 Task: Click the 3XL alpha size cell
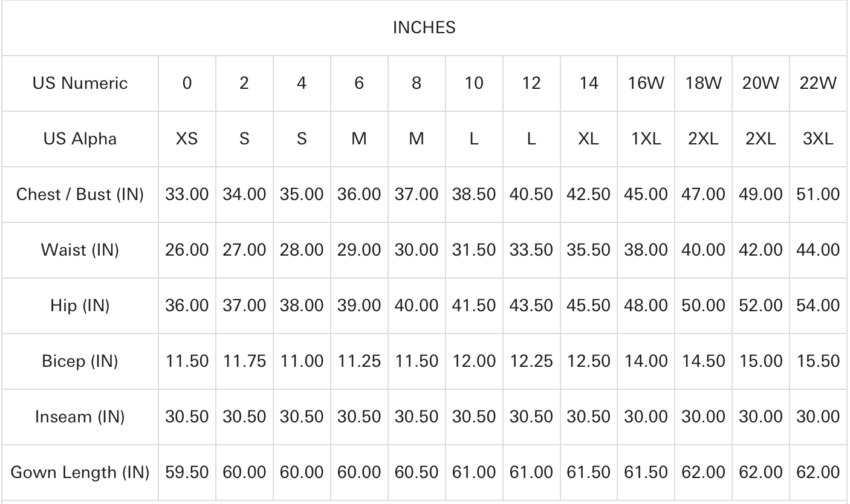[x=818, y=139]
